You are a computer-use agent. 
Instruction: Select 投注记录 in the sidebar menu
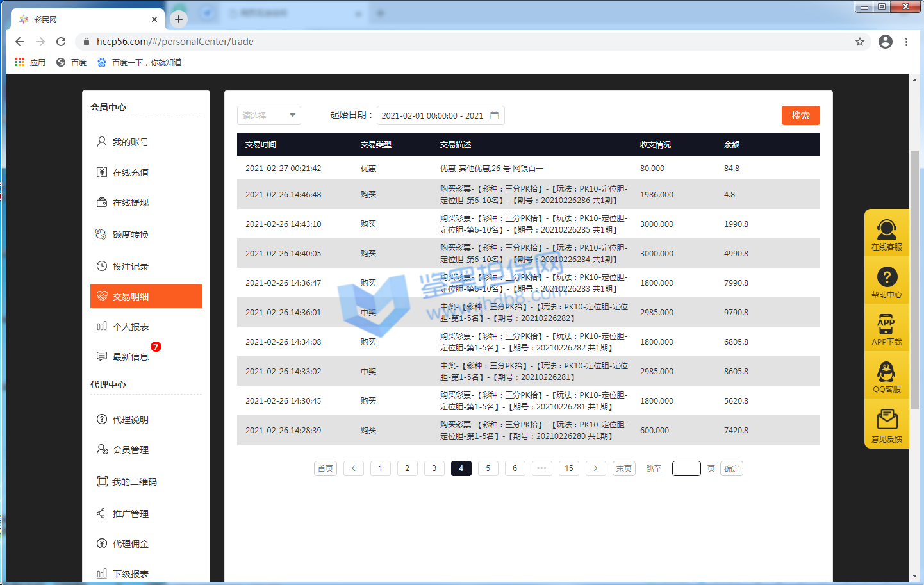coord(131,267)
